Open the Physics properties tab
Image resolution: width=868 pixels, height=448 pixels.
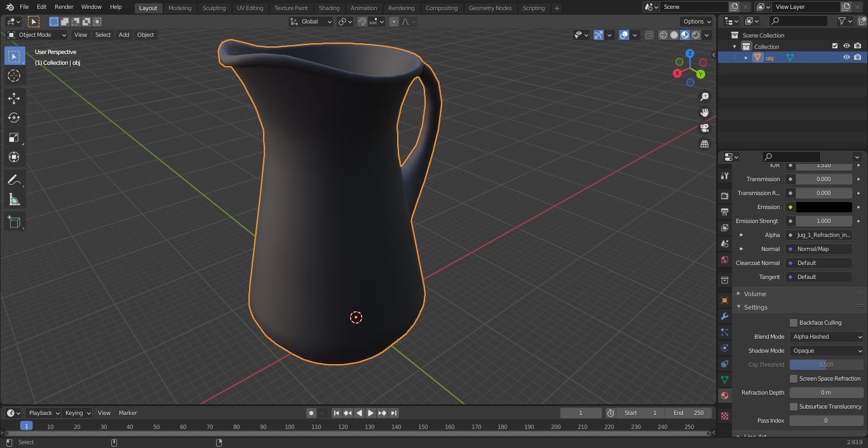click(724, 348)
